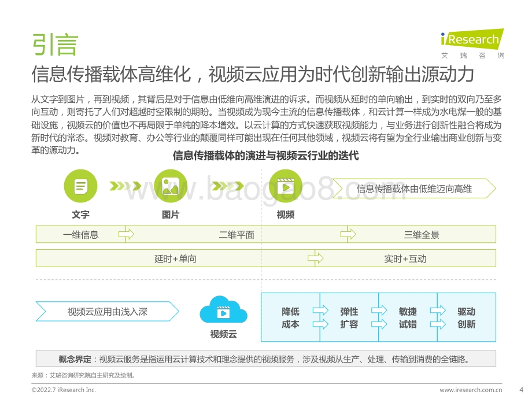Screen dimensions: 532x399
Task: Click the chevron arrows between text and picture icons
Action: point(125,186)
